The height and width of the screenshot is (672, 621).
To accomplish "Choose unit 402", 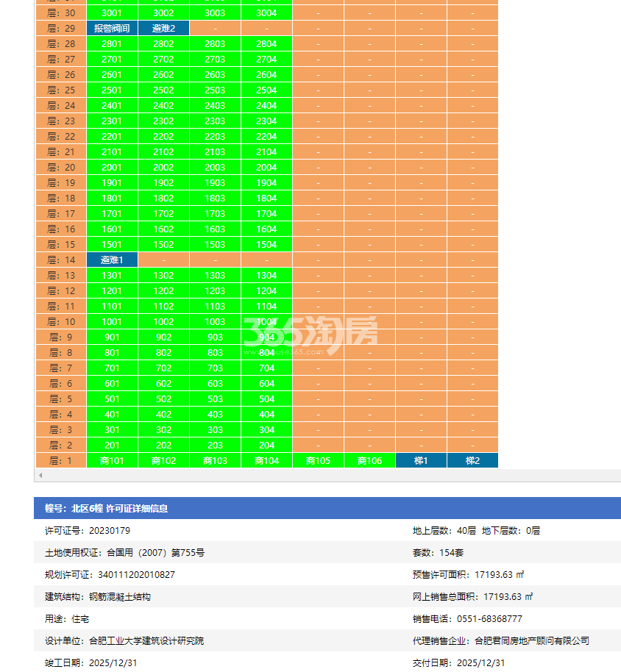I will point(163,414).
